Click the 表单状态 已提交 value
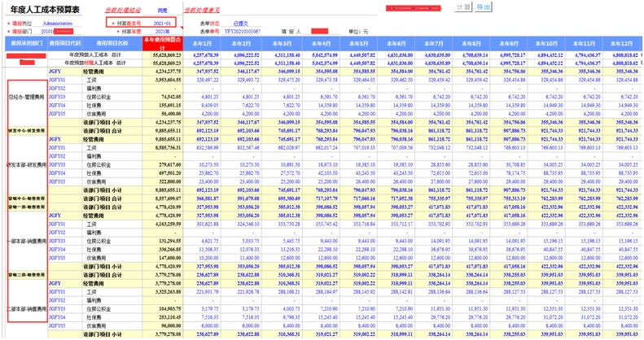 [x=241, y=24]
